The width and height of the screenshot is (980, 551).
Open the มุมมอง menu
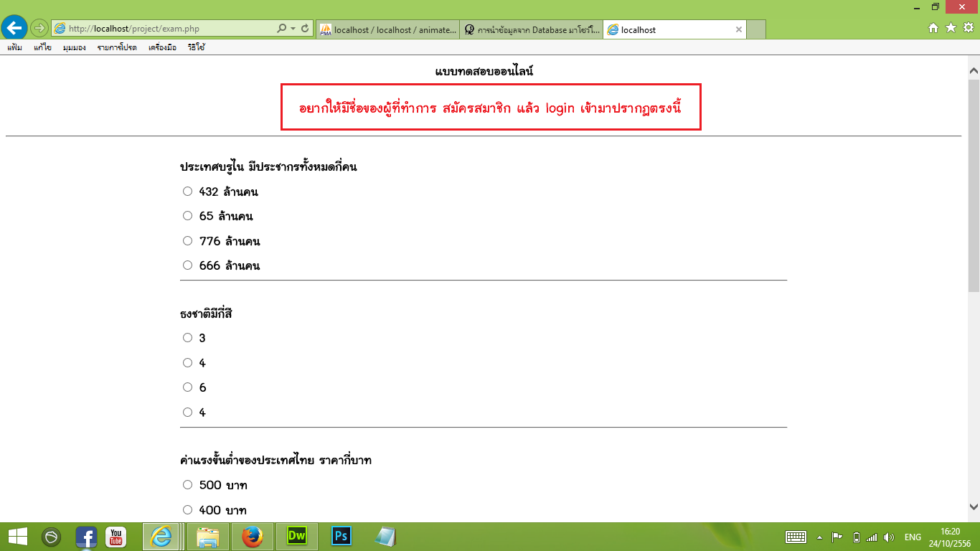click(x=74, y=47)
